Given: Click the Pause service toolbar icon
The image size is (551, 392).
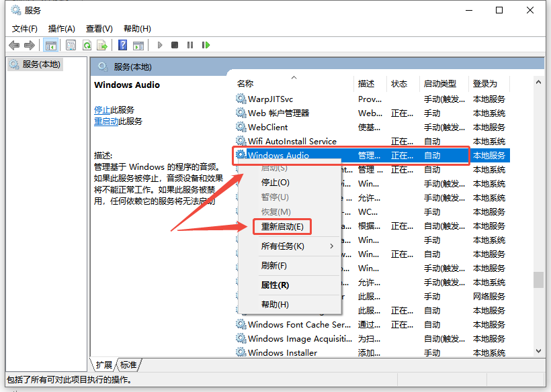Looking at the screenshot, I should click(x=190, y=45).
